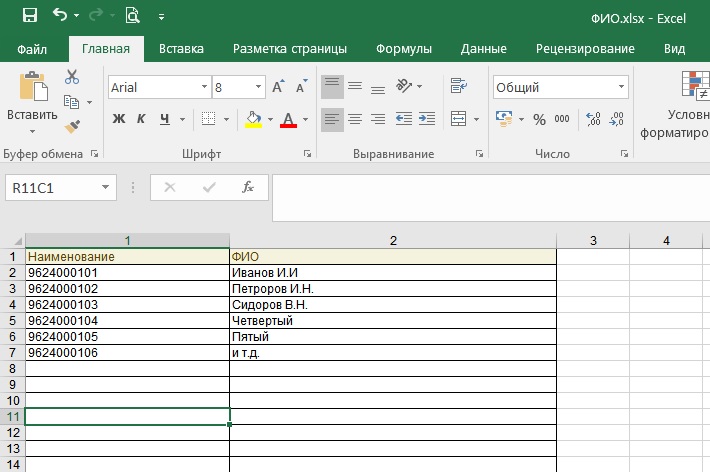The image size is (710, 472).
Task: Apply accounting currency format icon
Action: pos(504,119)
